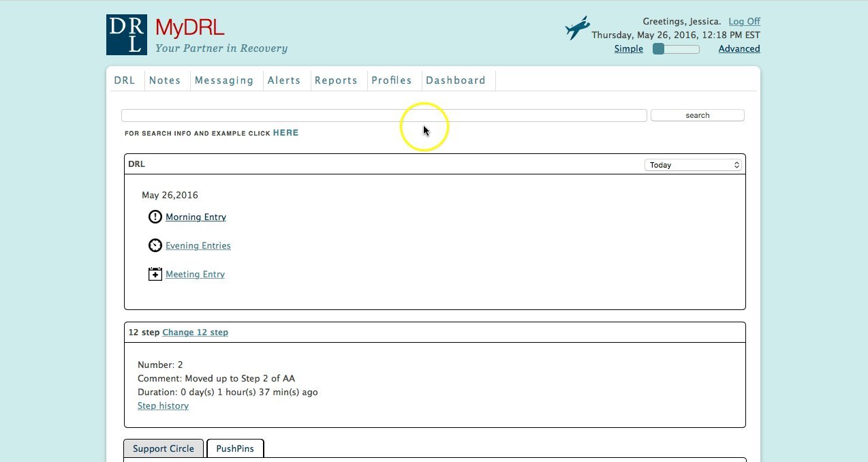This screenshot has width=868, height=462.
Task: Focus the search text field
Action: pyautogui.click(x=384, y=115)
